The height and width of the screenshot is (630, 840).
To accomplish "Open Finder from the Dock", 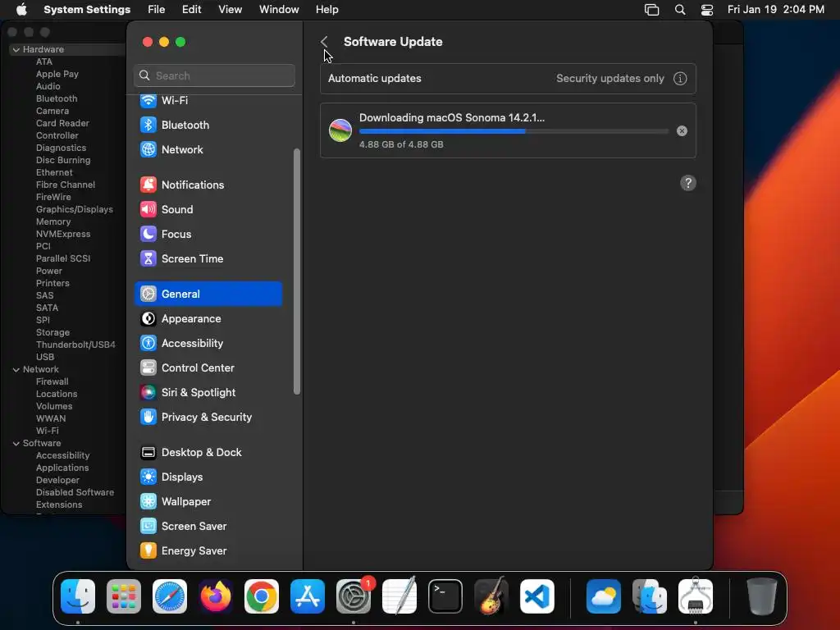I will (78, 596).
